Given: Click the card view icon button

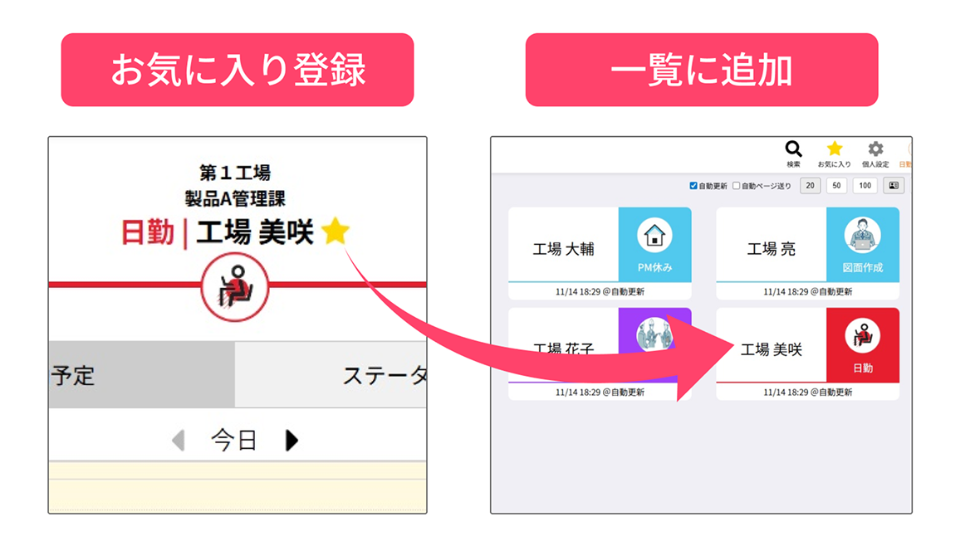Looking at the screenshot, I should click(x=894, y=186).
